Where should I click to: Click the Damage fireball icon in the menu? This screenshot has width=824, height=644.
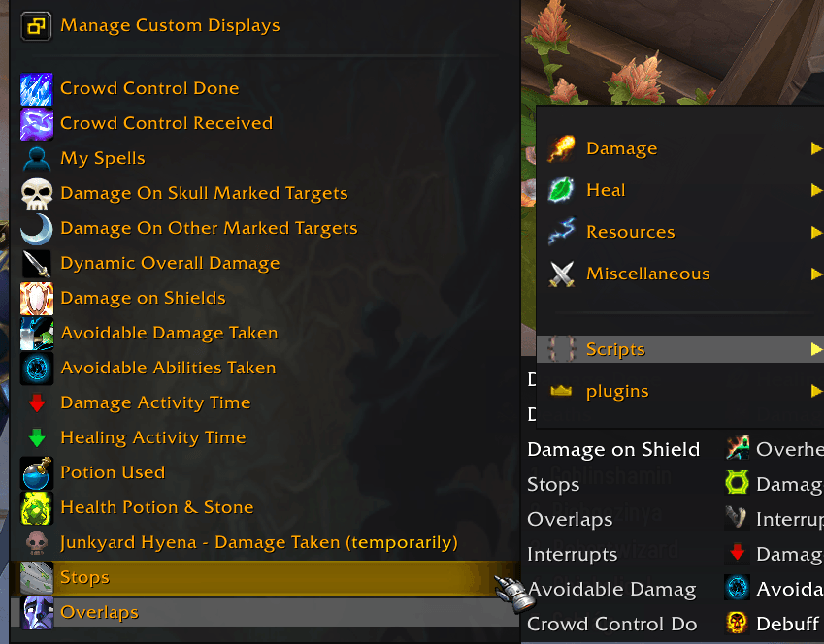click(561, 148)
